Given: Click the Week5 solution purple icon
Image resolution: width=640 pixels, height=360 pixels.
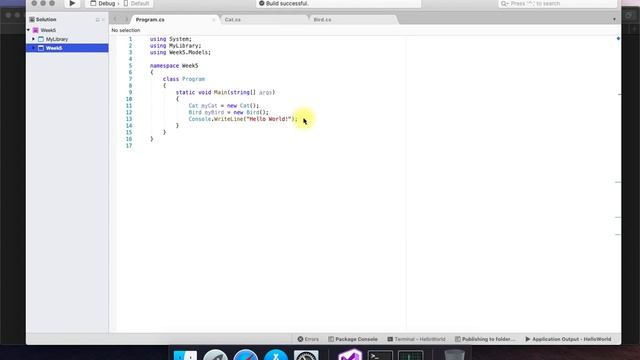Looking at the screenshot, I should pos(36,30).
